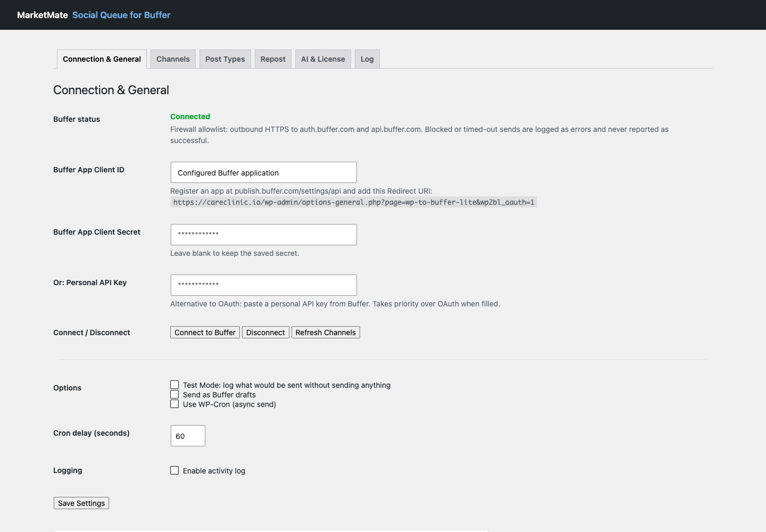Go to the Repost tab
This screenshot has height=532, width=766.
click(273, 59)
